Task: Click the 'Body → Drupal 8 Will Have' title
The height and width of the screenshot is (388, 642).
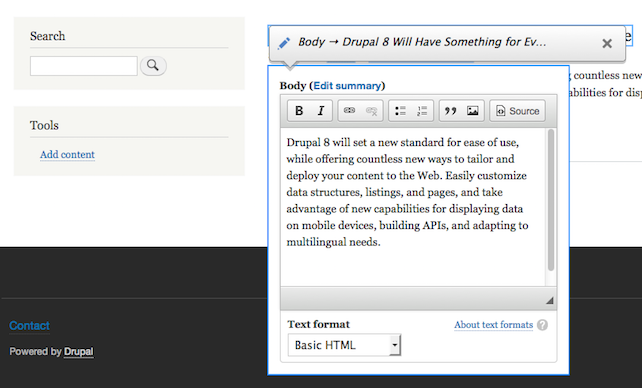Action: click(x=422, y=42)
